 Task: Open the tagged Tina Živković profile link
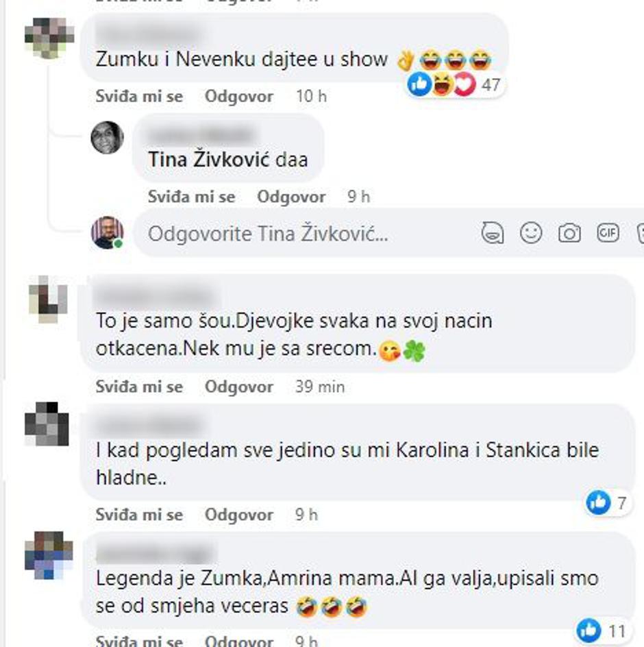coord(209,159)
